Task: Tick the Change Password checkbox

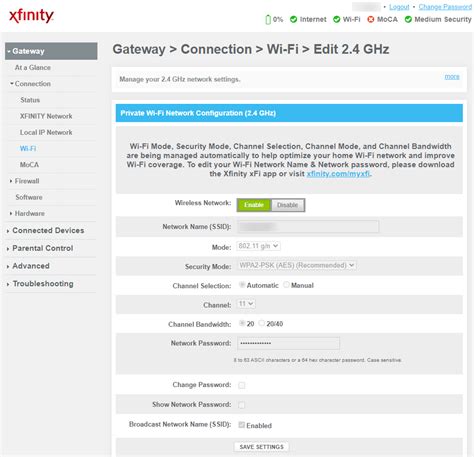Action: tap(242, 385)
